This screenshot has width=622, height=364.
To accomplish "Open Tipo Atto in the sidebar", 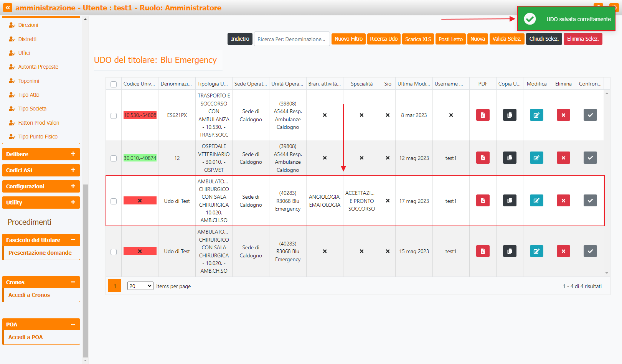I will 28,95.
